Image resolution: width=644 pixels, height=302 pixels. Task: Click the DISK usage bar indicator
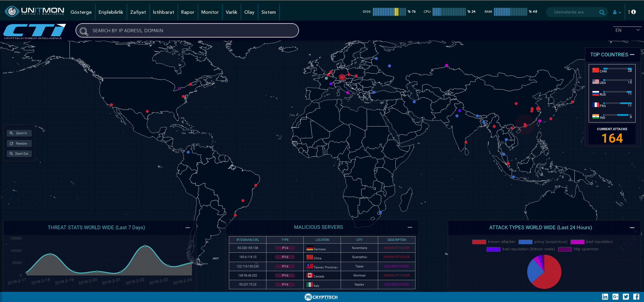pos(389,12)
